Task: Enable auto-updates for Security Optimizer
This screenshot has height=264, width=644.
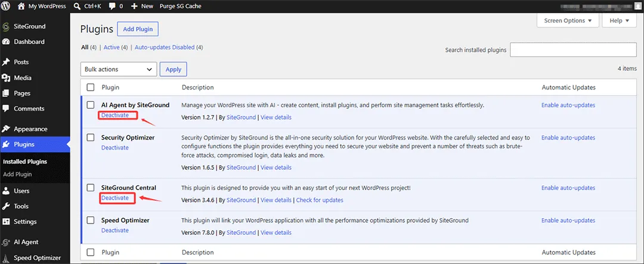Action: (568, 138)
